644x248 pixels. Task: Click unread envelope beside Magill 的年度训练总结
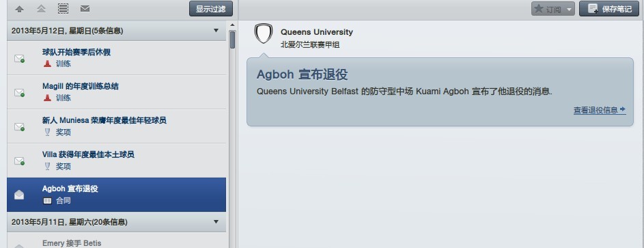19,92
